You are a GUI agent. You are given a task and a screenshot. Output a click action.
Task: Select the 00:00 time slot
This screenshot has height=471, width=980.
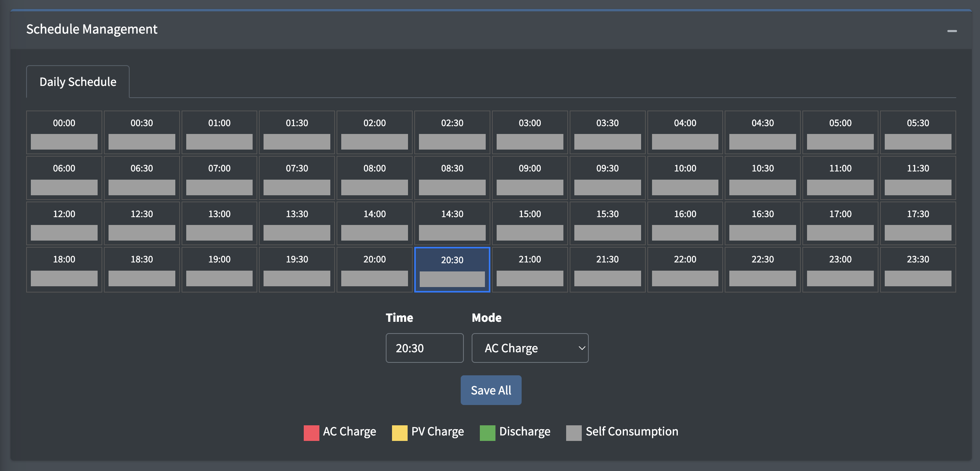pos(64,132)
